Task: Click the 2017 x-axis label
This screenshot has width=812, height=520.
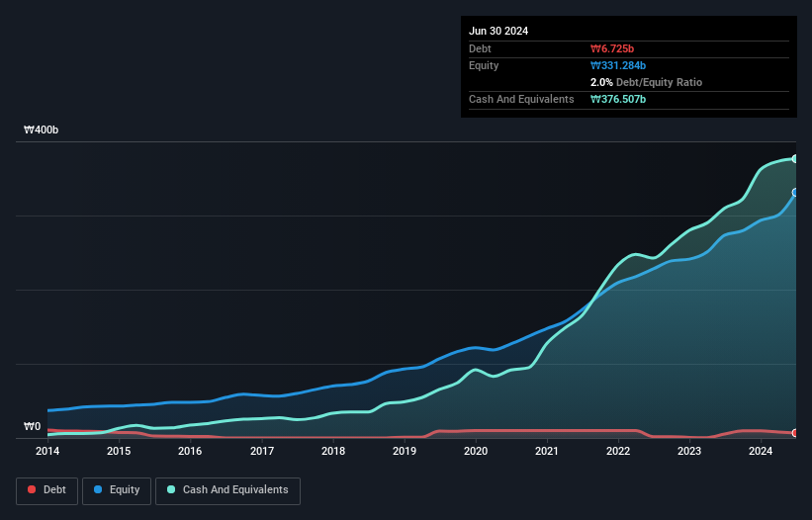Action: pyautogui.click(x=262, y=451)
